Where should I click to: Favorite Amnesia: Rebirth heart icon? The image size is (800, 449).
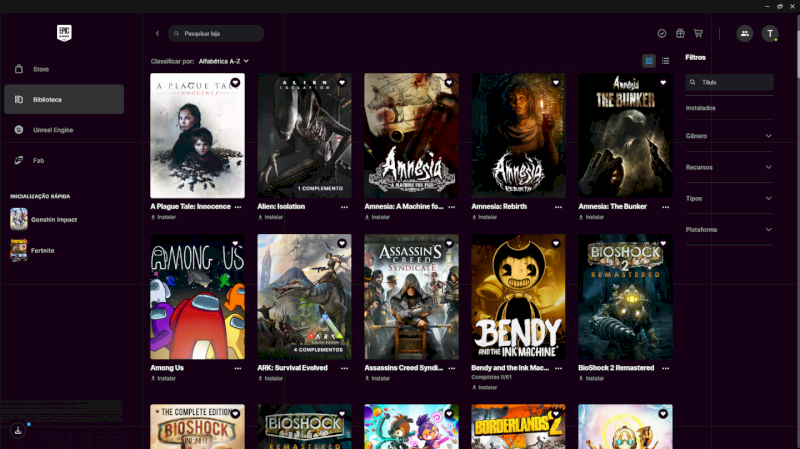[556, 83]
